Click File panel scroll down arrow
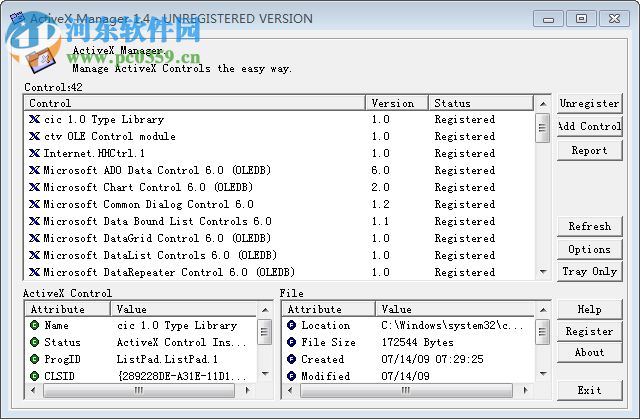Image resolution: width=640 pixels, height=419 pixels. pos(543,374)
